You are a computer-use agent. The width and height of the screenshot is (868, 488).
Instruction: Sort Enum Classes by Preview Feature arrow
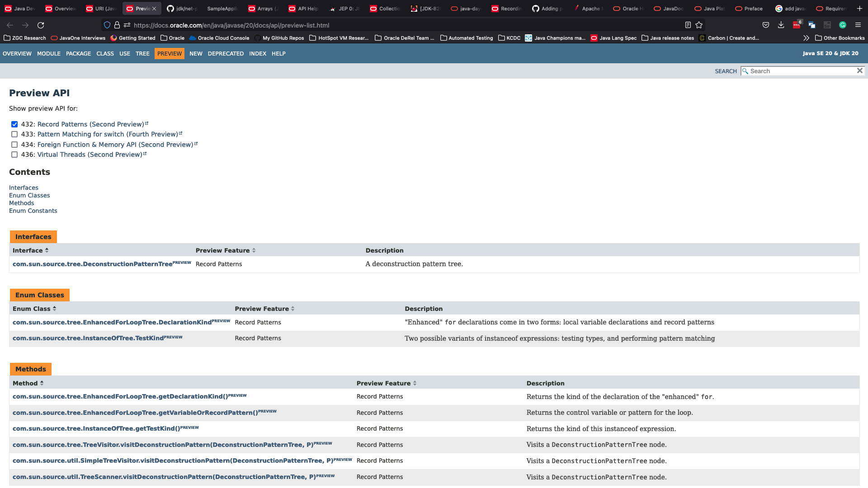(292, 309)
